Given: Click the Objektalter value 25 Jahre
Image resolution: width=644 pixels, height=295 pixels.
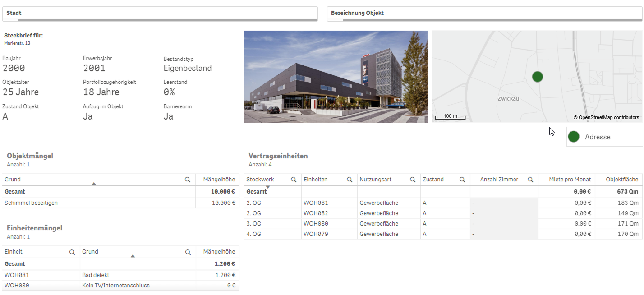Looking at the screenshot, I should point(21,92).
